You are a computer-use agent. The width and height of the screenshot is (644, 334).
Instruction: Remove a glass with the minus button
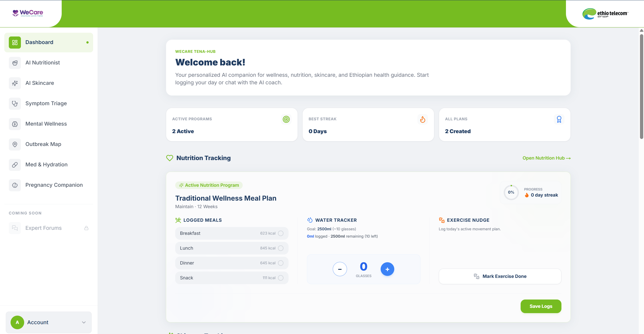click(x=340, y=269)
